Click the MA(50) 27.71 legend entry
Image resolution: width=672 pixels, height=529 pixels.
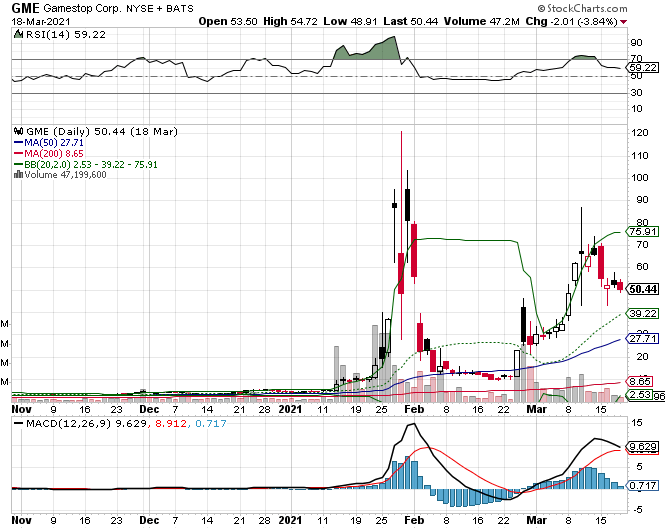[x=49, y=143]
